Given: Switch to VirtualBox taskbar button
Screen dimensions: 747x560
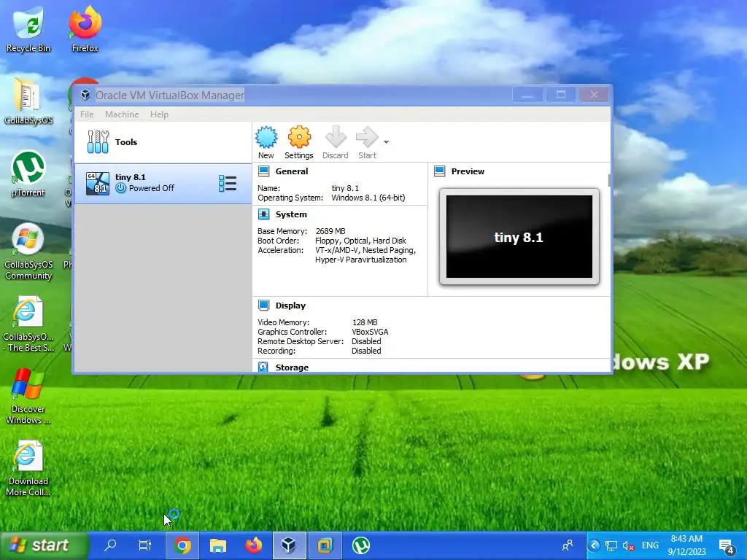Looking at the screenshot, I should [289, 545].
